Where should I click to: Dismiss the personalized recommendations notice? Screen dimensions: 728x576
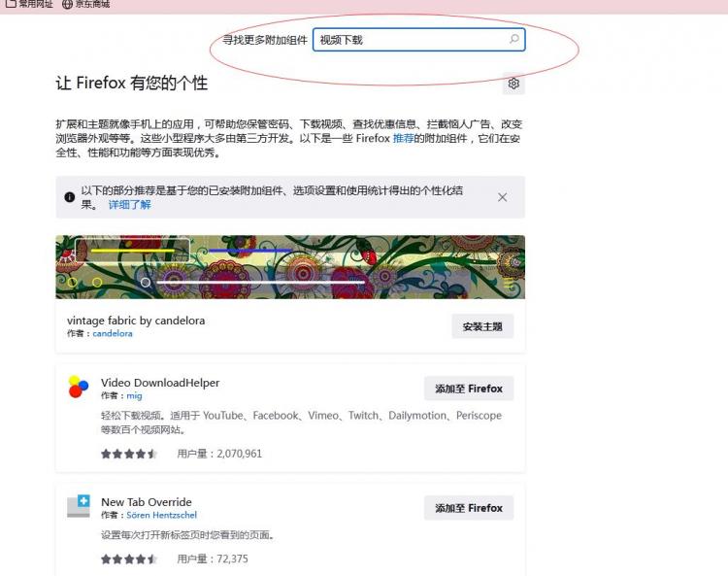point(503,197)
